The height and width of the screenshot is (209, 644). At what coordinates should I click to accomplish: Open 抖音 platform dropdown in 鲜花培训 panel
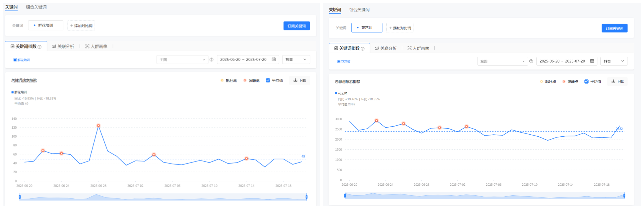click(296, 60)
